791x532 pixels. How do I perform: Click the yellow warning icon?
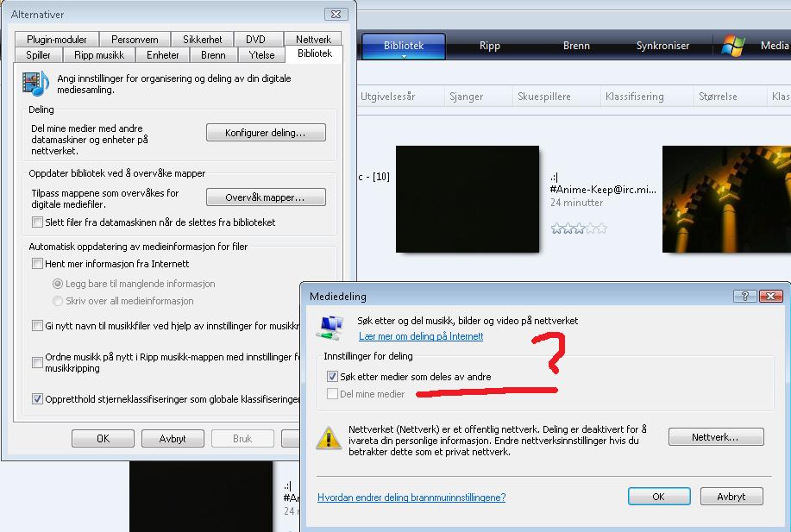329,438
